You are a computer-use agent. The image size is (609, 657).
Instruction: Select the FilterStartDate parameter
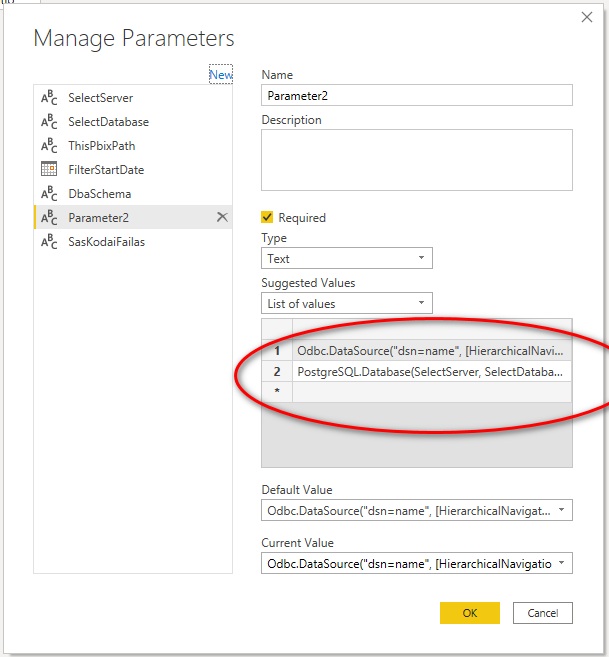coord(133,169)
